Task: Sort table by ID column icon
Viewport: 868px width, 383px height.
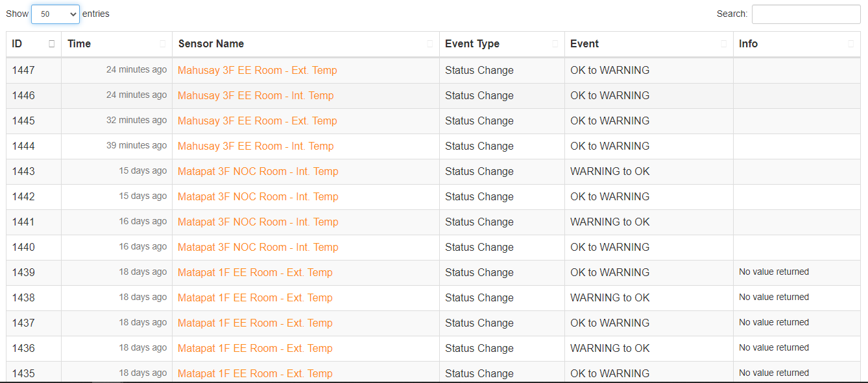Action: pyautogui.click(x=52, y=44)
